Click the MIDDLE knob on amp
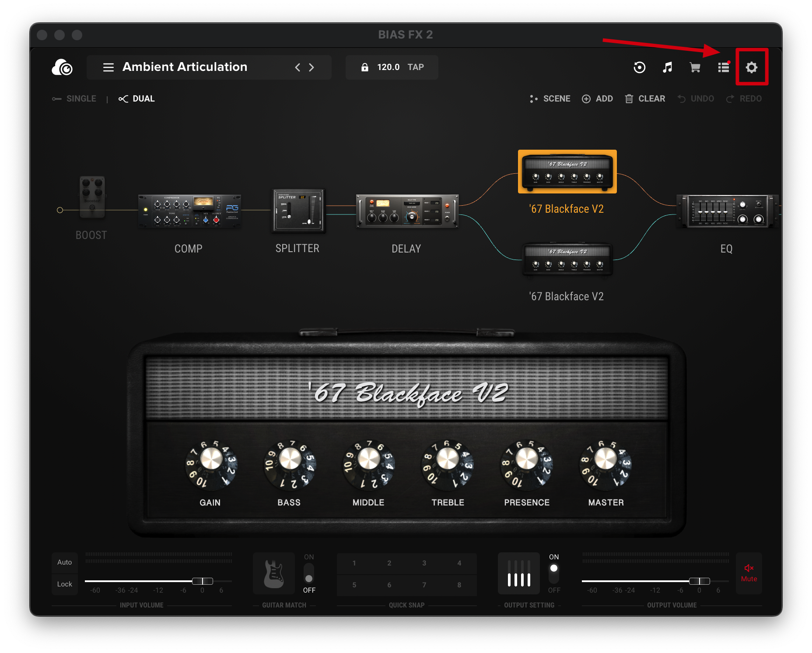 pyautogui.click(x=369, y=464)
